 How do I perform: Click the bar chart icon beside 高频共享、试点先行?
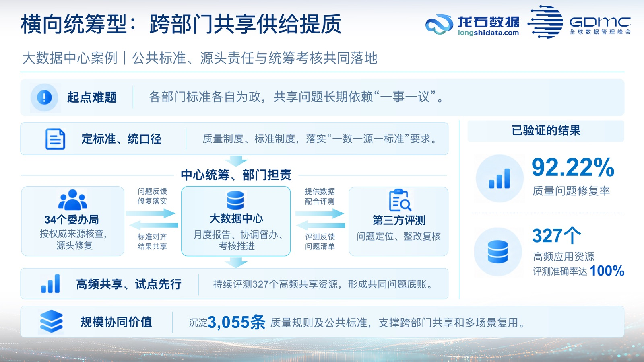point(50,284)
